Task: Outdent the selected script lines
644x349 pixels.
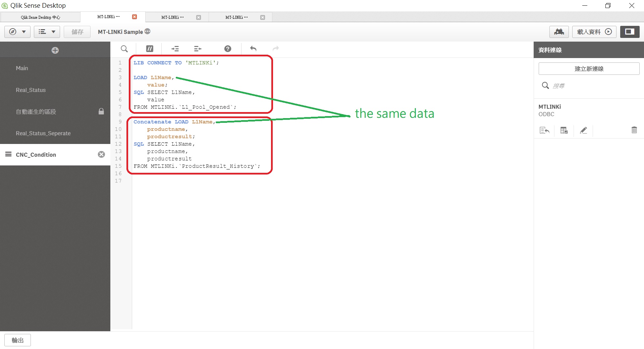Action: coord(198,49)
